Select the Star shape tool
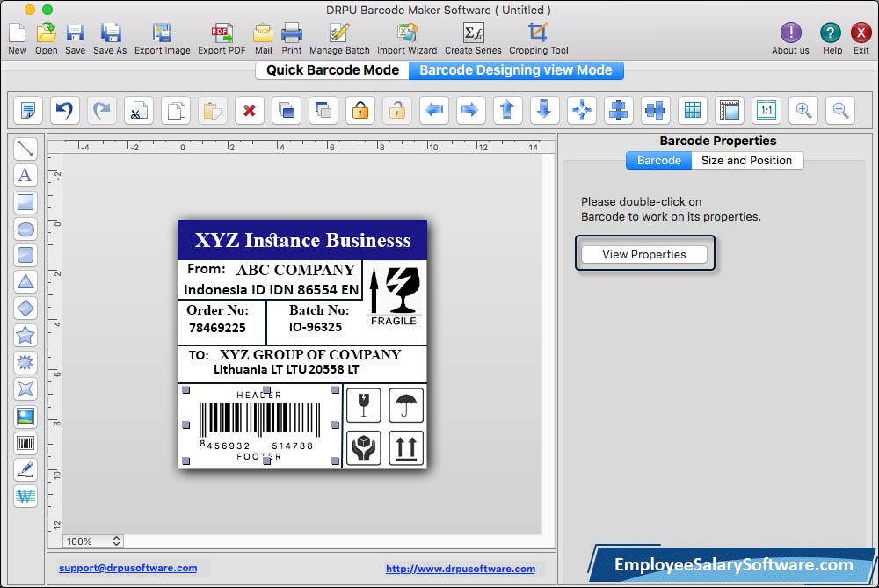 pos(25,335)
